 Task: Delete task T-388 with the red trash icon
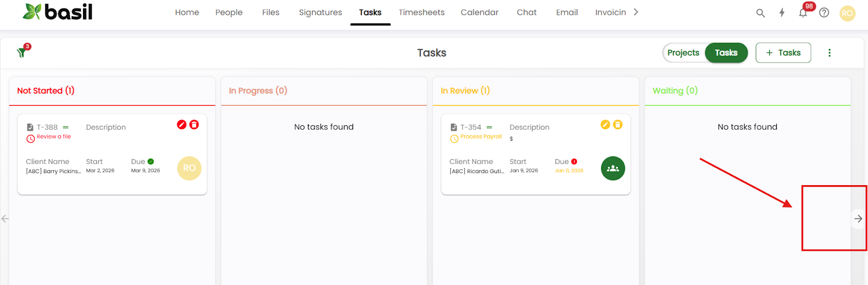[x=194, y=125]
